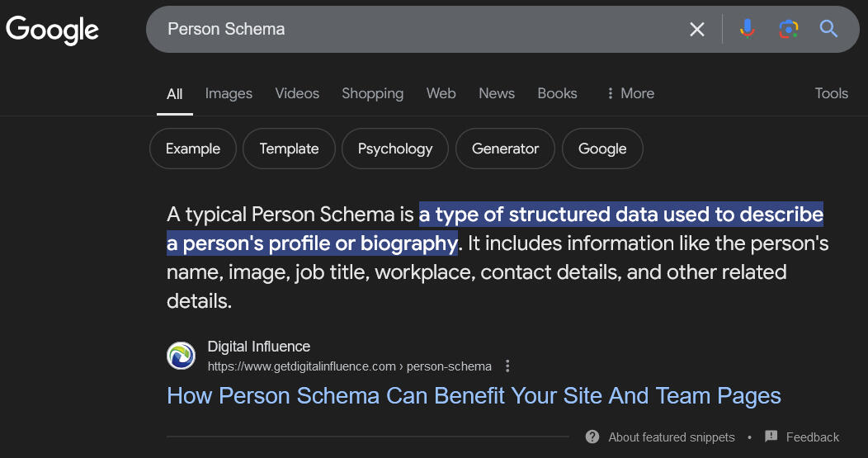Clear the search query with X icon
Screen dimensions: 868x458
point(697,30)
